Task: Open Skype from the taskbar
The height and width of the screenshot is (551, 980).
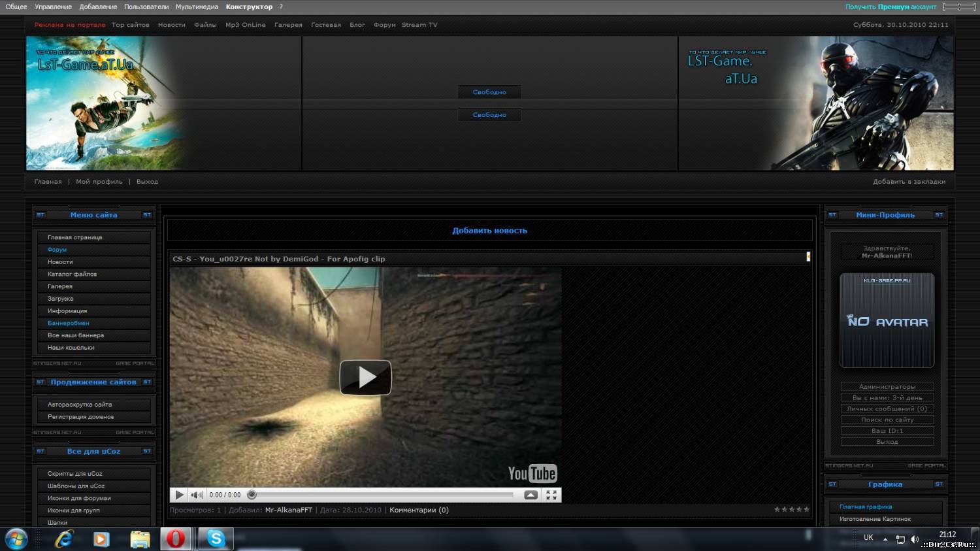Action: pyautogui.click(x=216, y=539)
